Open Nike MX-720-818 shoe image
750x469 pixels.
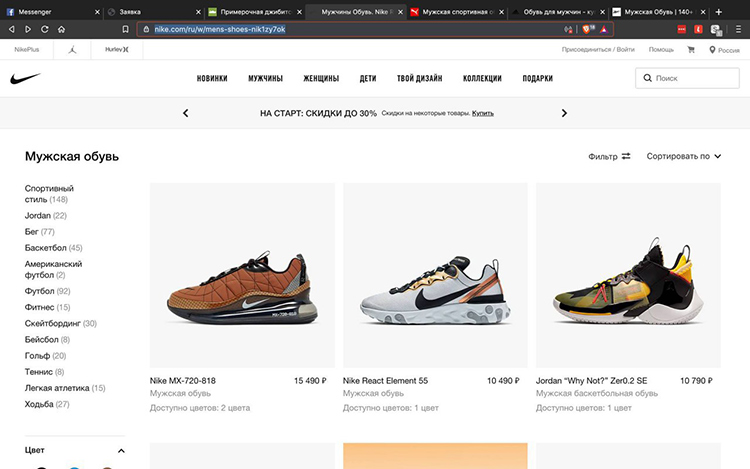(242, 275)
